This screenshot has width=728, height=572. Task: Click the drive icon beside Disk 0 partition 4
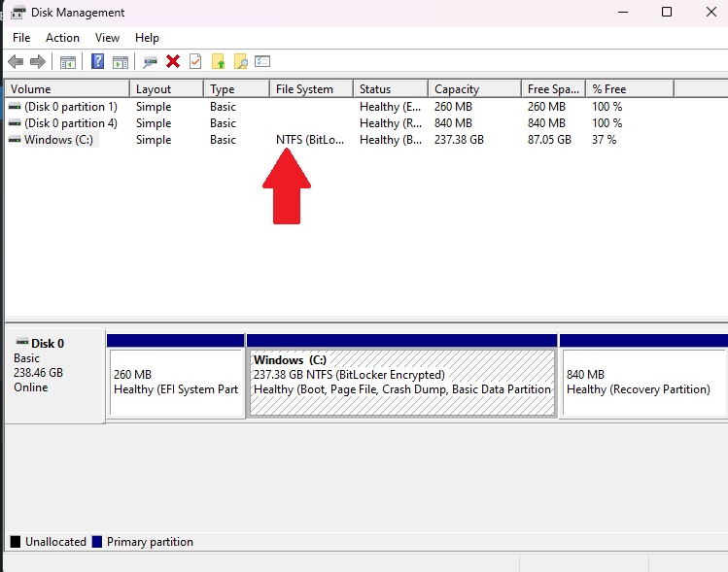(15, 123)
